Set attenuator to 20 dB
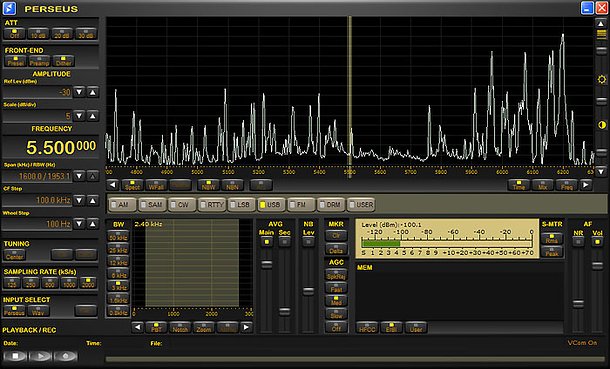 [62, 34]
